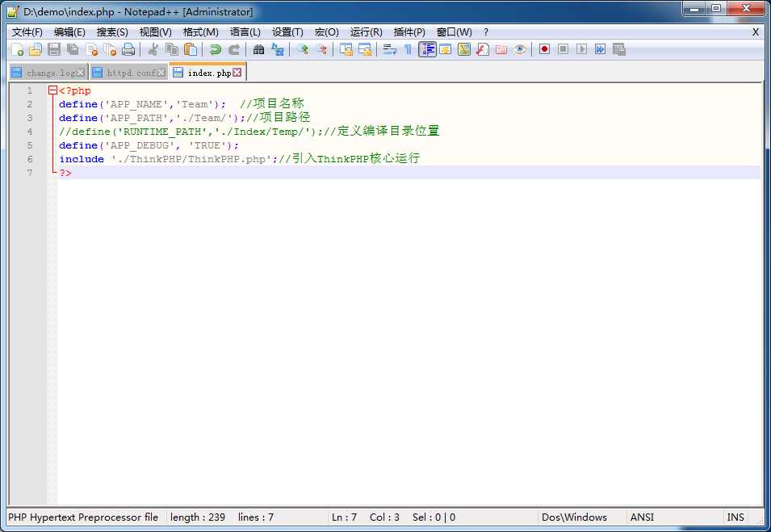Save the current file with the floppy icon
The width and height of the screenshot is (771, 532).
[x=54, y=49]
